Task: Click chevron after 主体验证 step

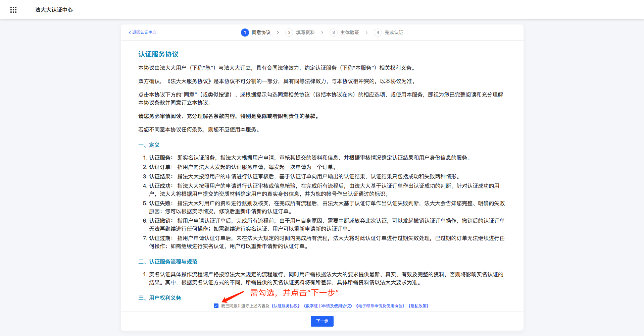Action: point(366,33)
